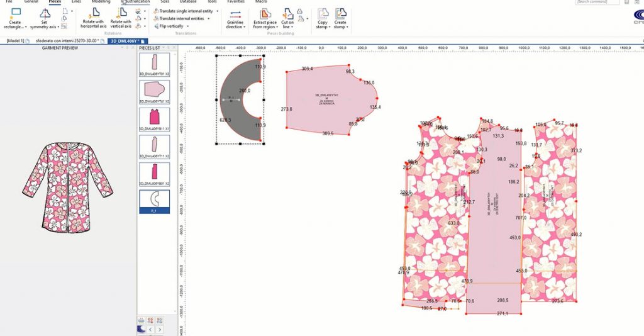Click the Translate internal entities icon
This screenshot has width=644, height=336.
pos(156,18)
